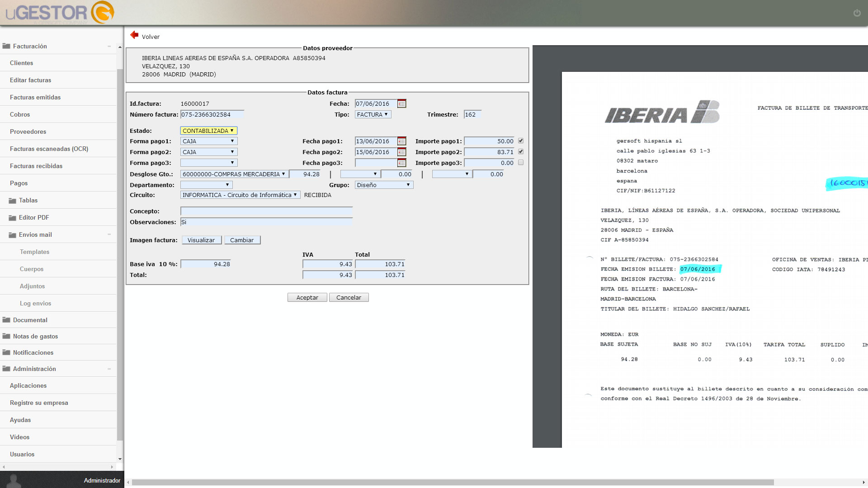Click the Observaciones input field
The image size is (868, 488).
tap(266, 222)
